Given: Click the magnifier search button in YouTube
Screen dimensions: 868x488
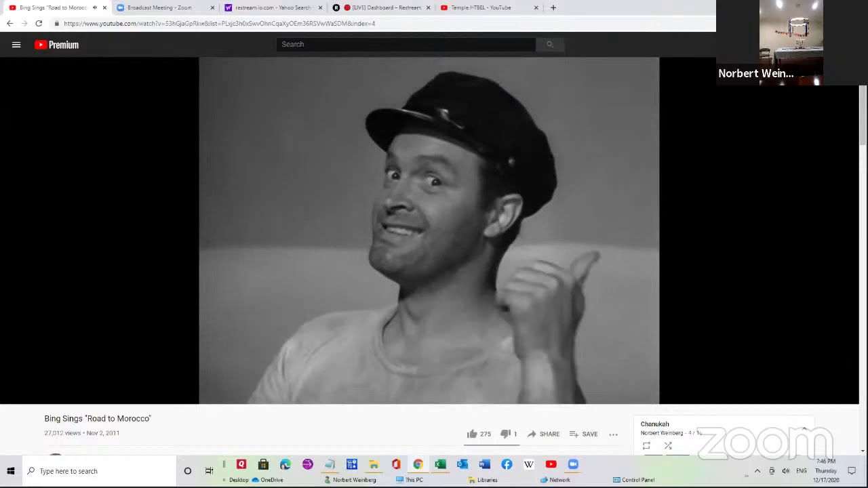Looking at the screenshot, I should 550,44.
